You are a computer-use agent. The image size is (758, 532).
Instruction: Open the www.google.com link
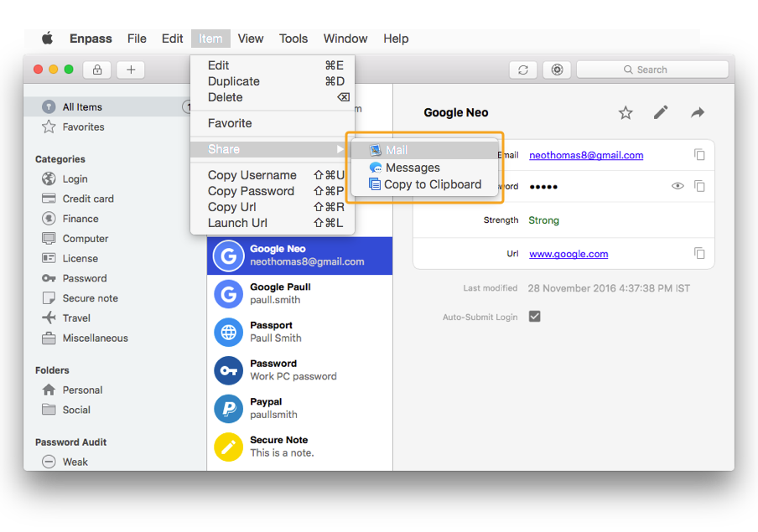568,253
